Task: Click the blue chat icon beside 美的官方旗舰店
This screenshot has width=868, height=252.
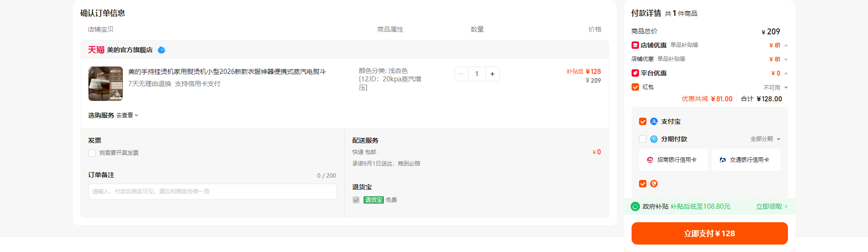Action: click(x=161, y=50)
